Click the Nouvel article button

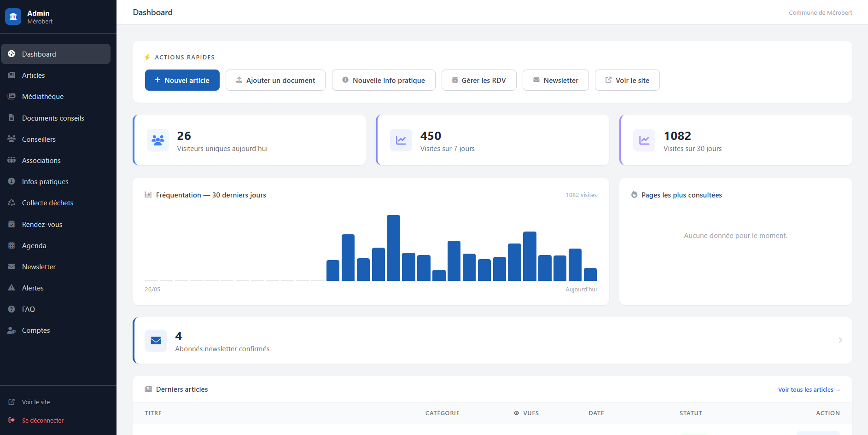pos(182,80)
